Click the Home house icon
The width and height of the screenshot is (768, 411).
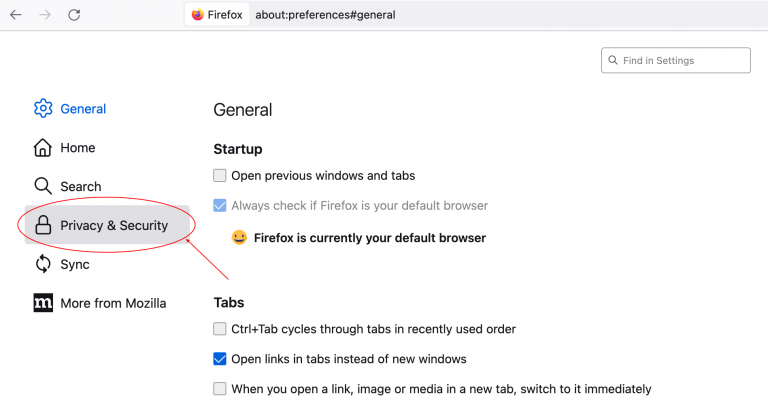coord(43,148)
